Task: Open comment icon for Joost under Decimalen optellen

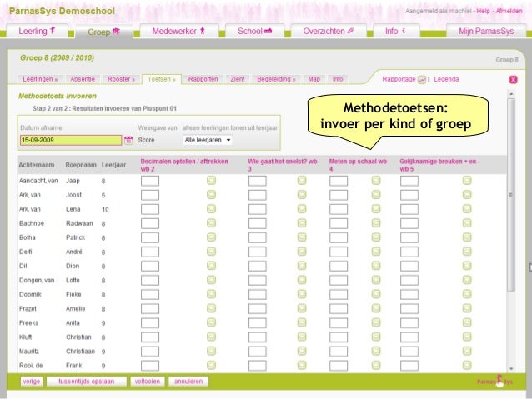Action: 211,195
